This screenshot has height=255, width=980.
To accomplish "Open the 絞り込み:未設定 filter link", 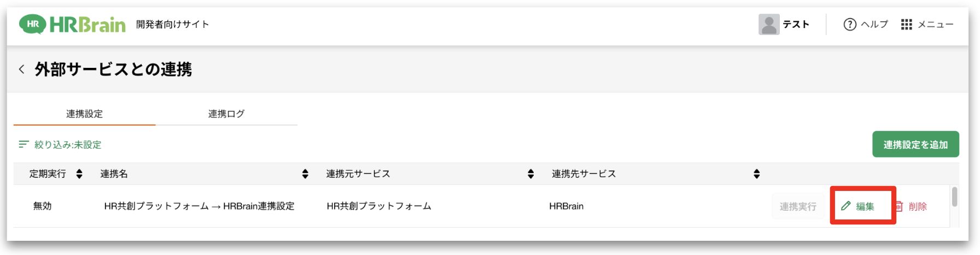I will tap(68, 144).
